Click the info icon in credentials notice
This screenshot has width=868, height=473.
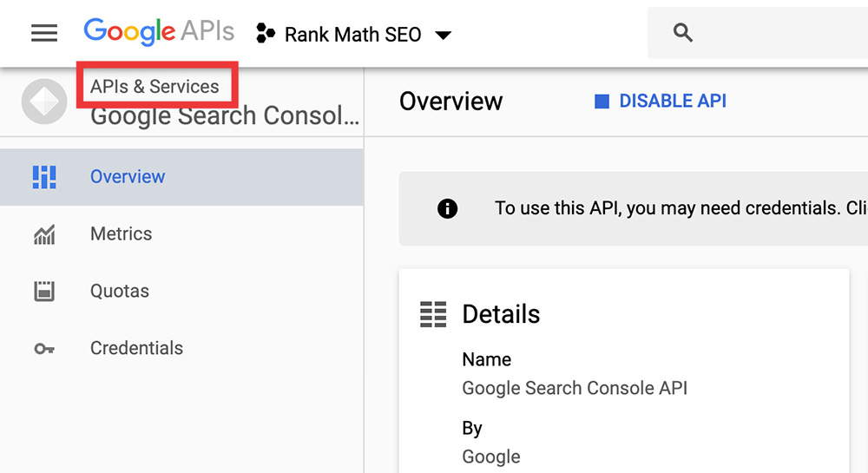click(448, 208)
